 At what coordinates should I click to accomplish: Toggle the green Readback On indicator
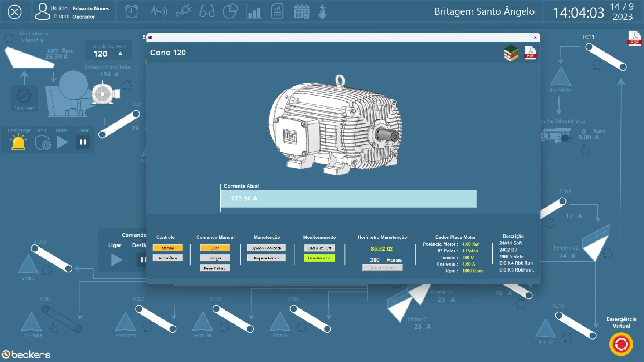[x=319, y=258]
